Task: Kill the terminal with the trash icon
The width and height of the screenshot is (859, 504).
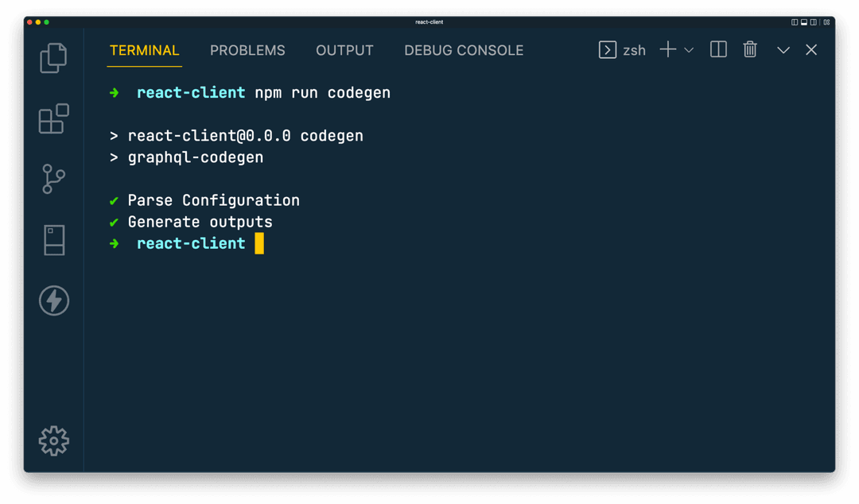Action: [749, 49]
